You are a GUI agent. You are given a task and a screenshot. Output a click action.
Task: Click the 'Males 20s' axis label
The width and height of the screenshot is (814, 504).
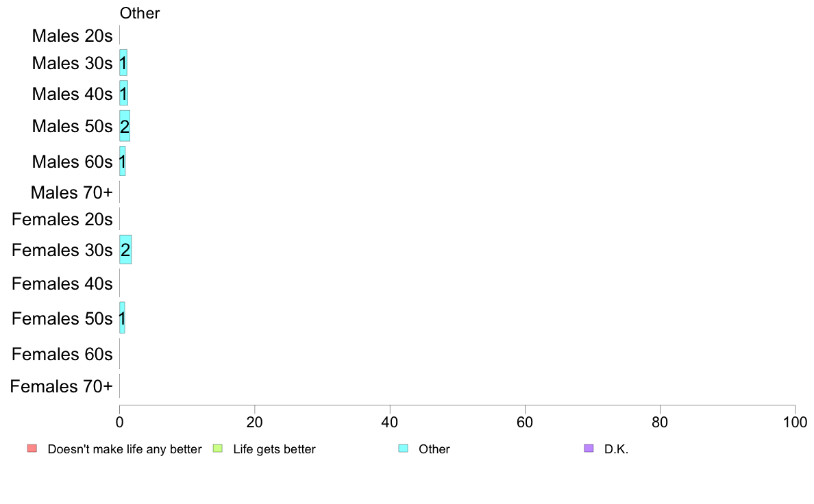(72, 36)
